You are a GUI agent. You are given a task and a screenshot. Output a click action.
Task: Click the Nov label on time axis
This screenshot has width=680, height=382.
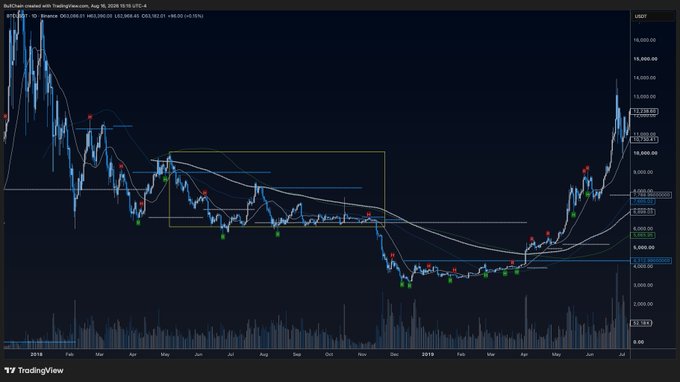362,354
